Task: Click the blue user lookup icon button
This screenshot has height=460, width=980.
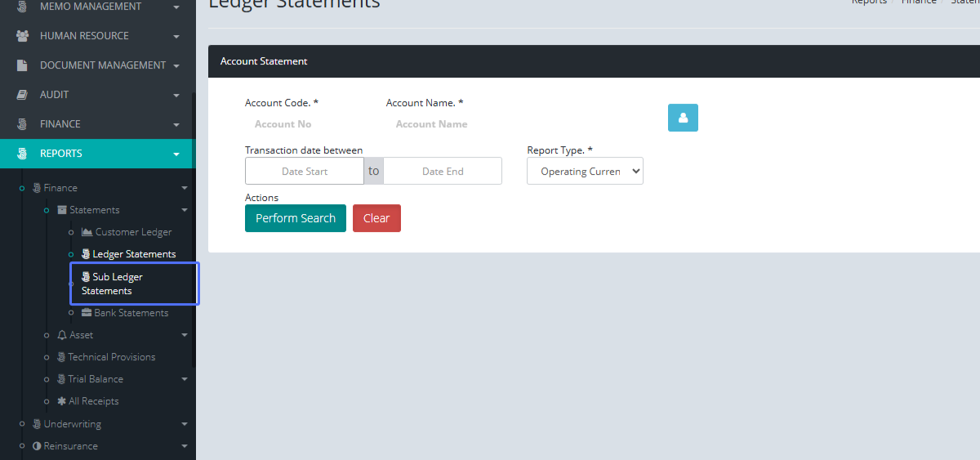Action: [x=683, y=118]
